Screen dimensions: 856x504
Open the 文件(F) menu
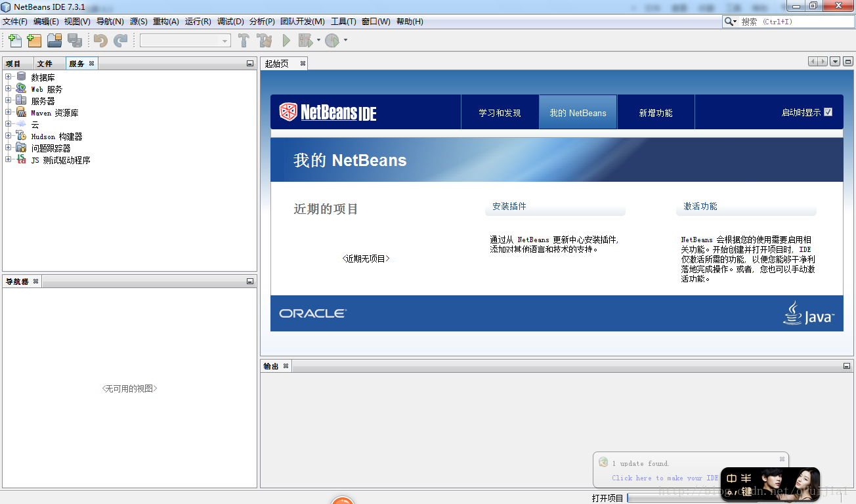(15, 22)
